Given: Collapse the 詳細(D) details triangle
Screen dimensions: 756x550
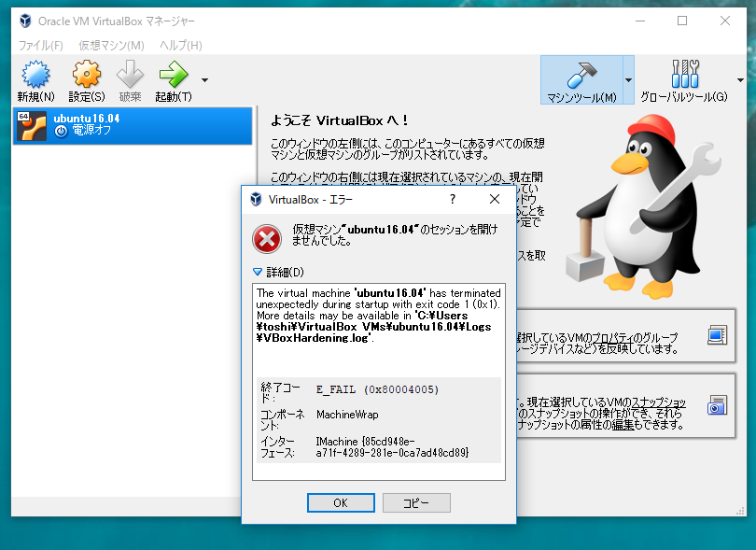Looking at the screenshot, I should click(x=258, y=272).
